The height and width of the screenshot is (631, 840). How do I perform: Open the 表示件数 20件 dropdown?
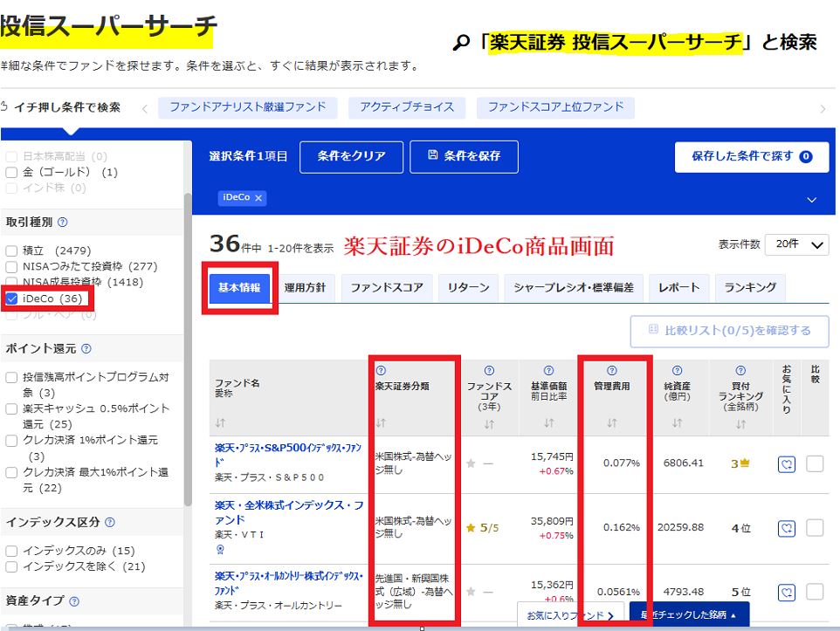(x=796, y=245)
